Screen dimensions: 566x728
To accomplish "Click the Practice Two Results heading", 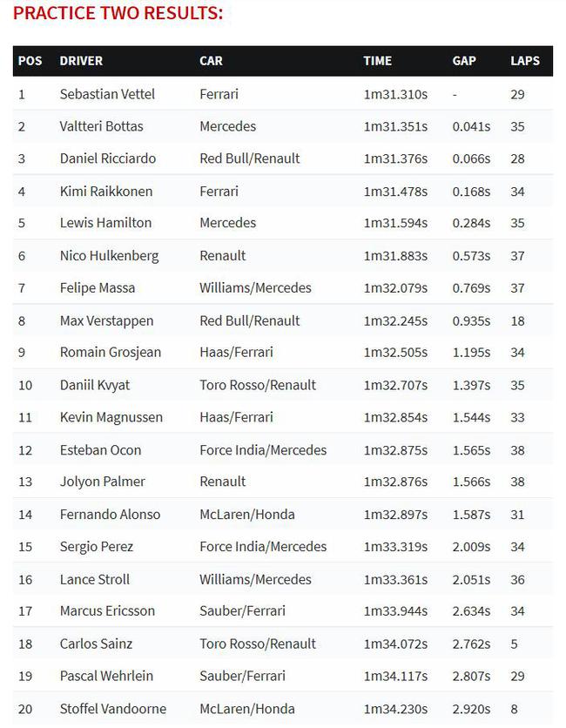I will tap(118, 13).
